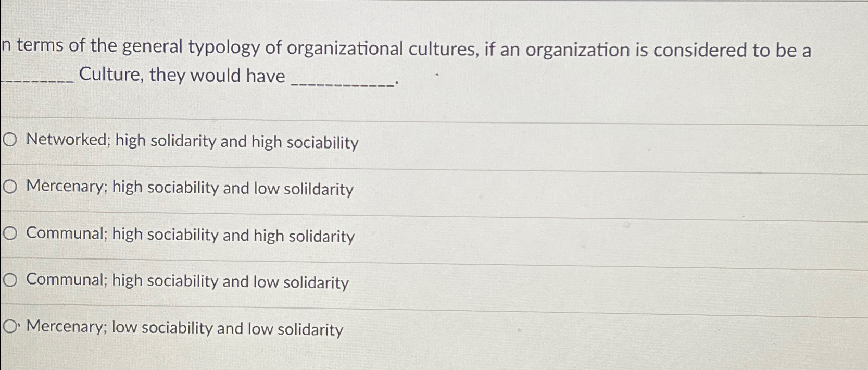Select Mercenary; low sociability and low solidarity
Image resolution: width=868 pixels, height=370 pixels.
[x=185, y=328]
